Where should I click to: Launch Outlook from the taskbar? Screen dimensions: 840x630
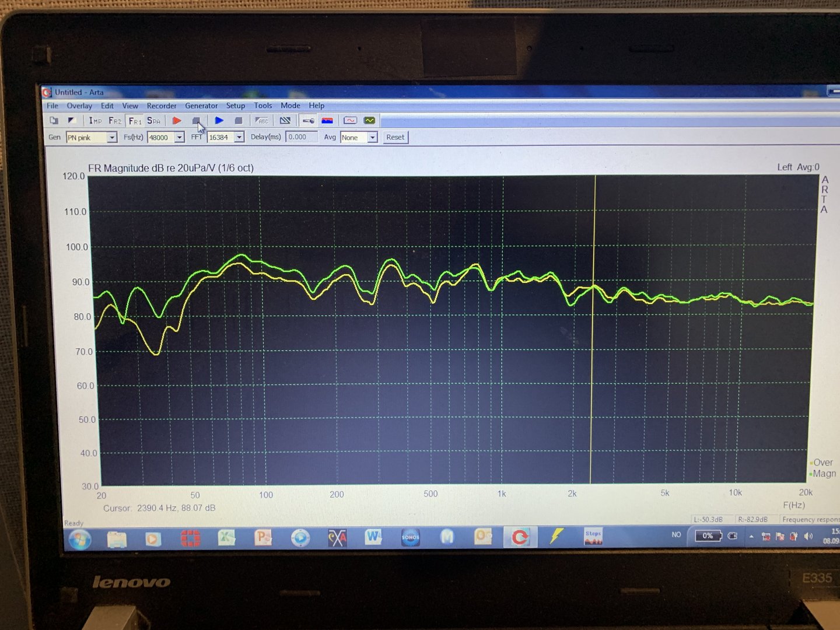pos(483,536)
